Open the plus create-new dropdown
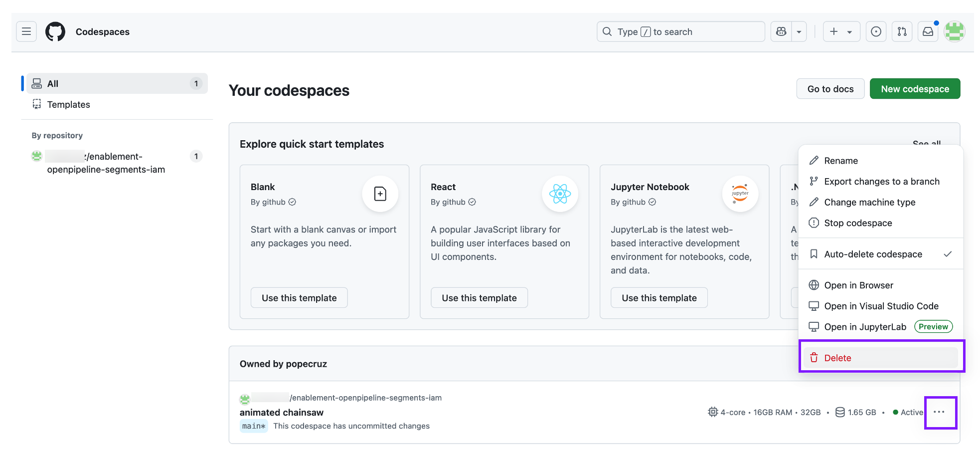The image size is (980, 464). tap(841, 31)
